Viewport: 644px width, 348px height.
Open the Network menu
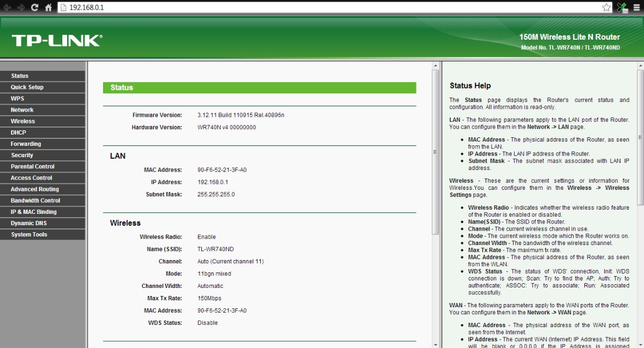(42, 110)
